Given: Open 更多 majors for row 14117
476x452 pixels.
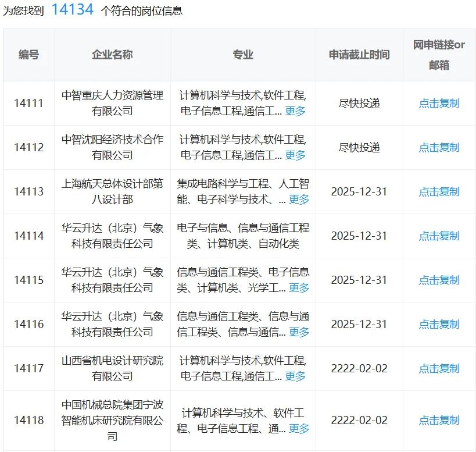Looking at the screenshot, I should (295, 376).
